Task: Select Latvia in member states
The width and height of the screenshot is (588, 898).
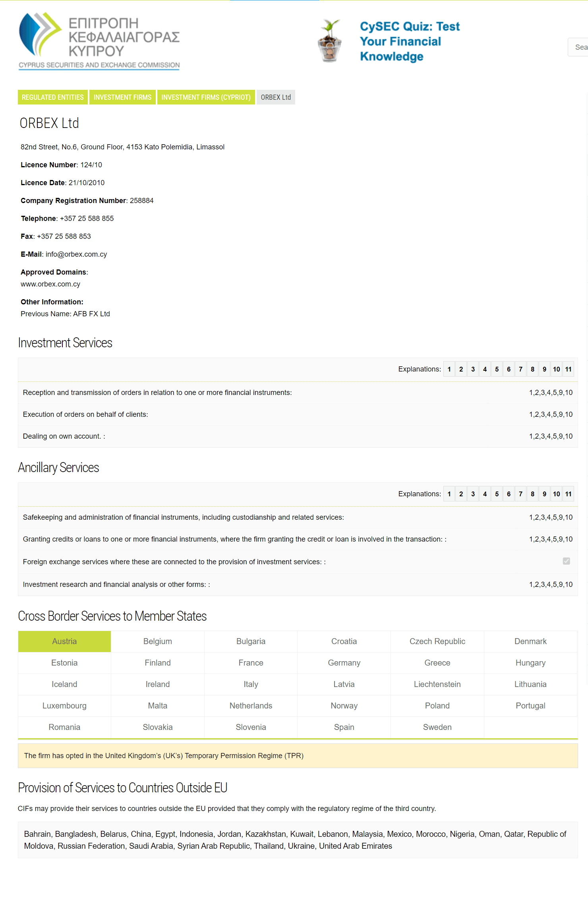Action: click(344, 684)
